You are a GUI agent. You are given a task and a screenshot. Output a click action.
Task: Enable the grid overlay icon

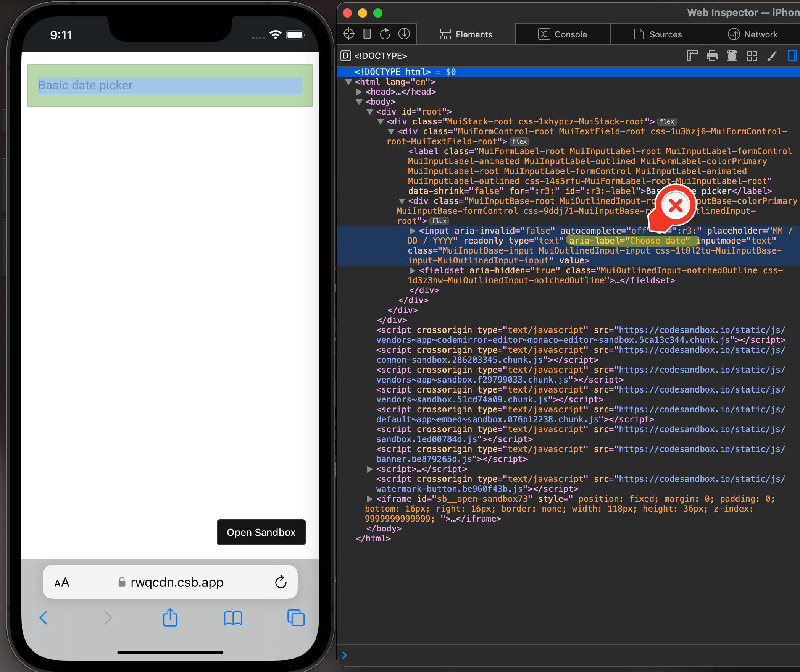pyautogui.click(x=752, y=56)
